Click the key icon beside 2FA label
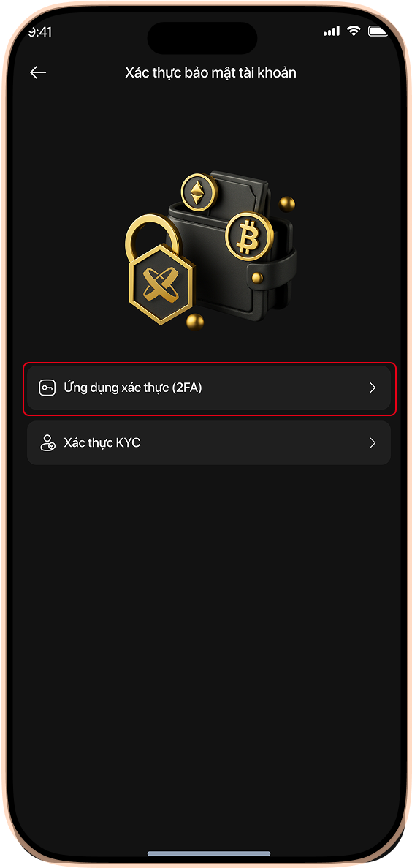This screenshot has height=868, width=412. click(x=47, y=388)
